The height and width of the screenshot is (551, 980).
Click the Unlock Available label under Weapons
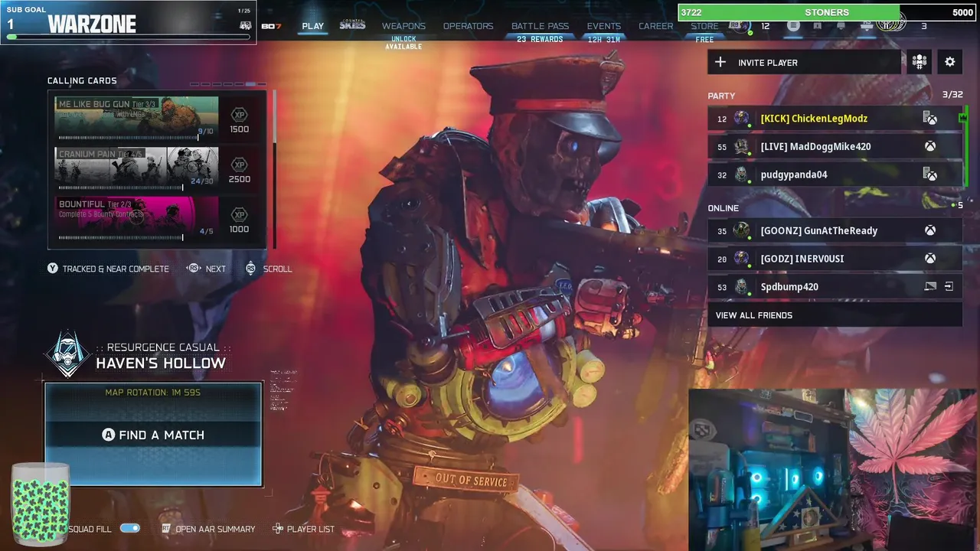point(403,43)
